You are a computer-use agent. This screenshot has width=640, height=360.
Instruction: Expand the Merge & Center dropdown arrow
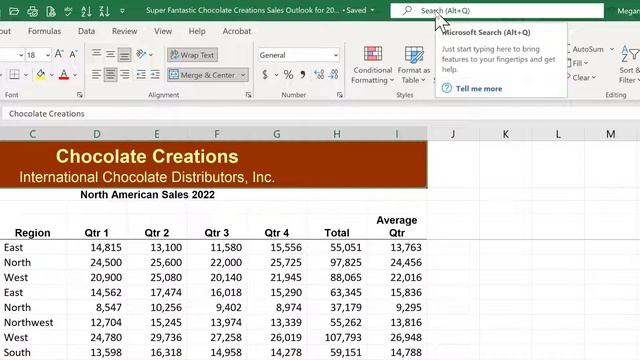tap(243, 75)
